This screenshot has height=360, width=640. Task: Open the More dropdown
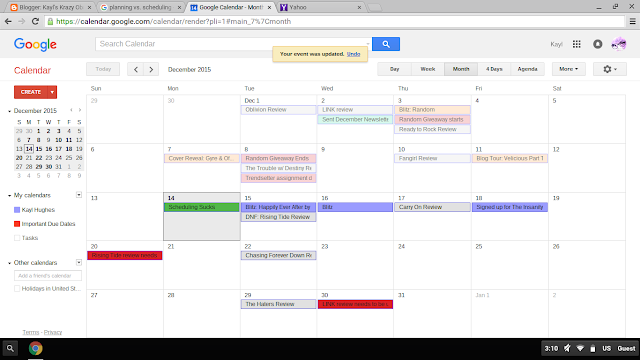click(569, 69)
